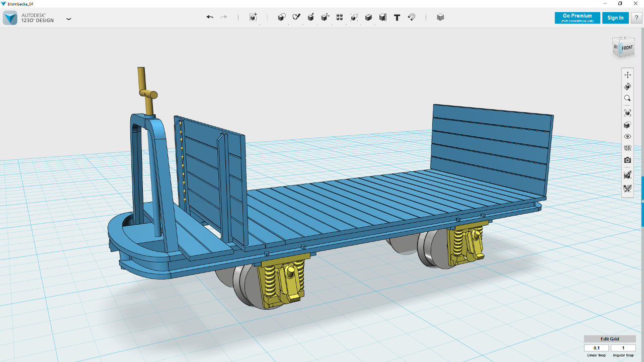Undo the last action
The width and height of the screenshot is (644, 362).
210,17
